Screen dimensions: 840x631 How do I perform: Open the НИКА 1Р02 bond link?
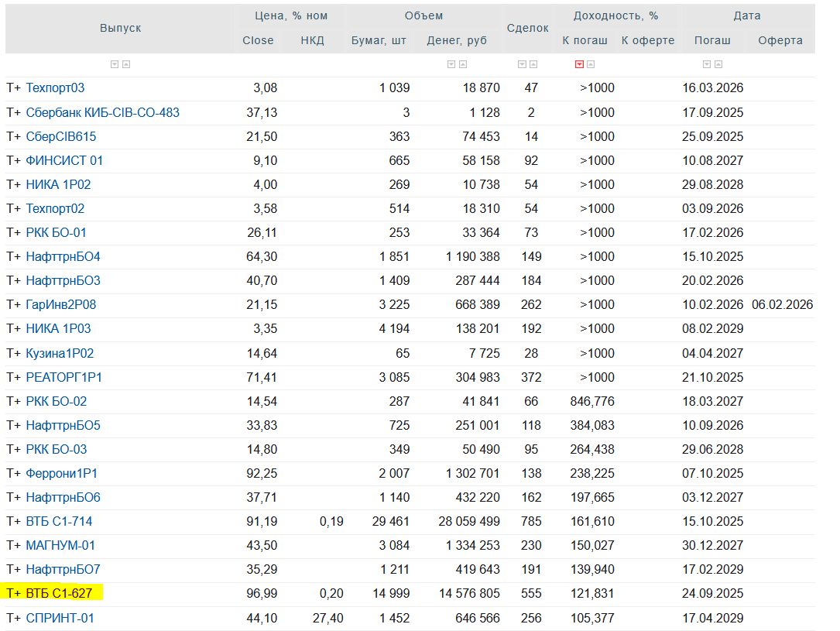pyautogui.click(x=58, y=185)
